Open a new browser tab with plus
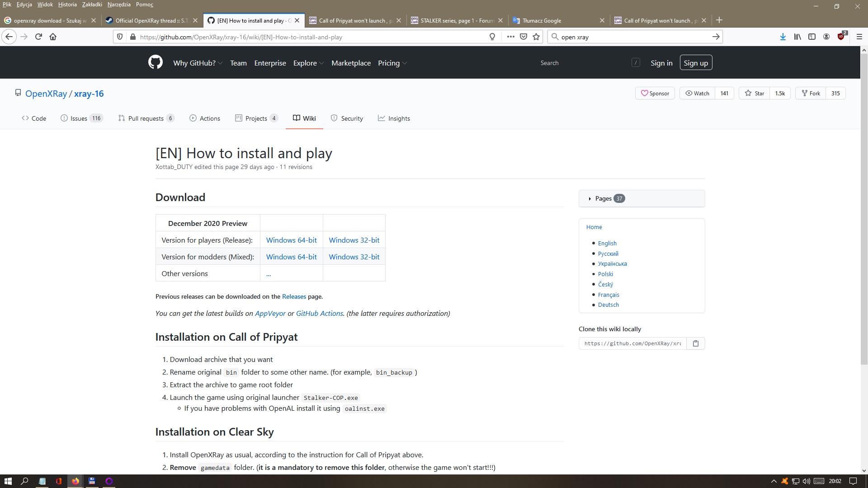The width and height of the screenshot is (868, 488). coord(719,20)
